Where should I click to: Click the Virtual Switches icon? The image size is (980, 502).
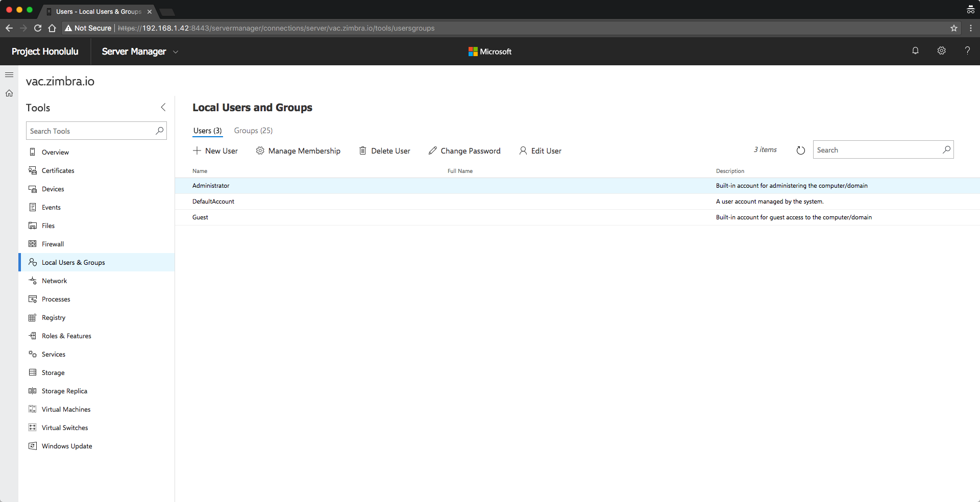[33, 428]
